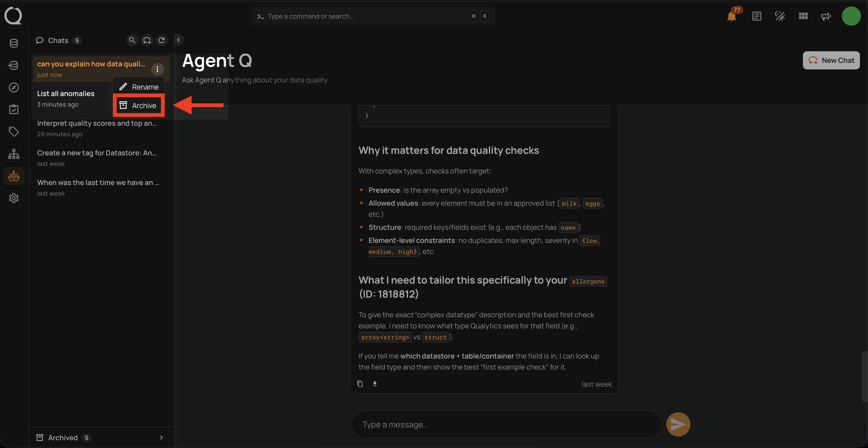Viewport: 868px width, 448px height.
Task: Toggle the theme/appearance icon in top bar
Action: click(x=780, y=16)
